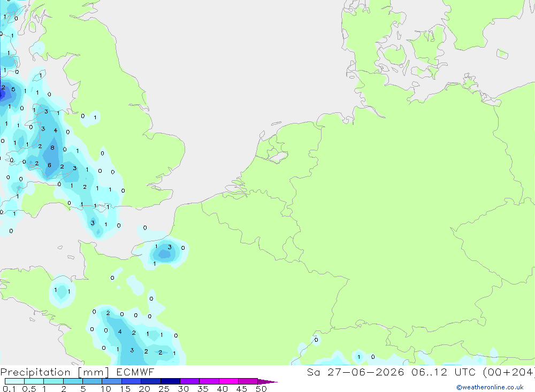Click the '8' precipitation value over Wales
This screenshot has height=392, width=535.
pyautogui.click(x=52, y=148)
